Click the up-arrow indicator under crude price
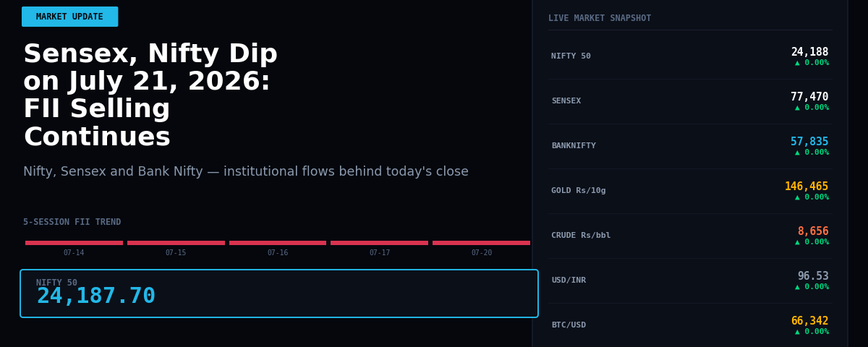Screen dimensions: 868x347 click(x=798, y=242)
